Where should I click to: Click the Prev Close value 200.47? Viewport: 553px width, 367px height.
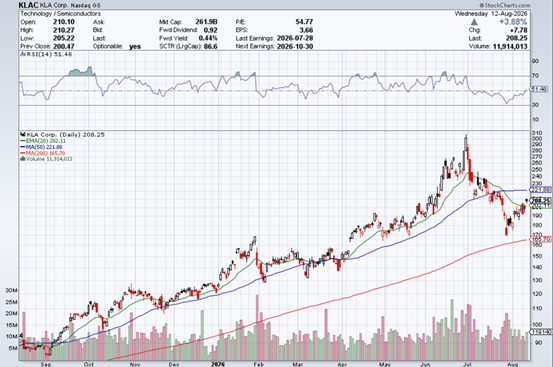(63, 46)
